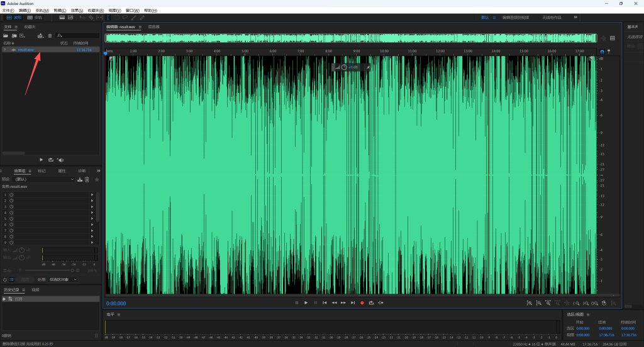Open the effects preset dropdown (默认)

point(45,179)
